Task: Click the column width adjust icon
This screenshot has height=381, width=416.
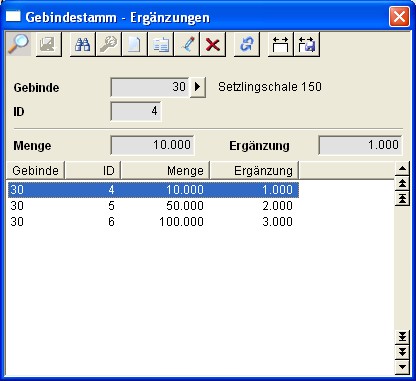Action: tap(281, 44)
